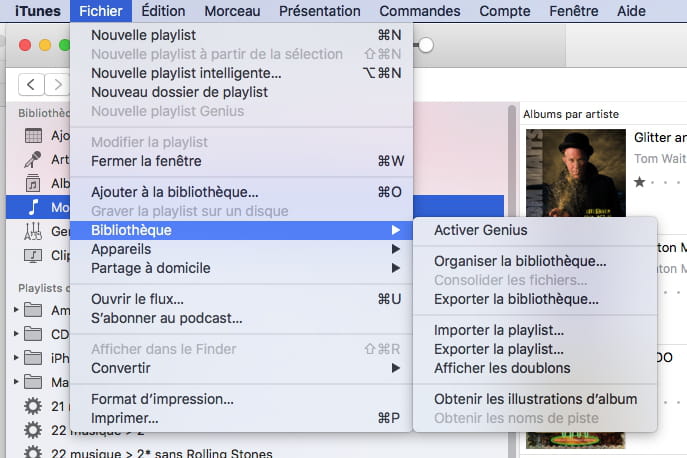Open the Présentation menu
Image resolution: width=687 pixels, height=458 pixels.
[x=320, y=11]
